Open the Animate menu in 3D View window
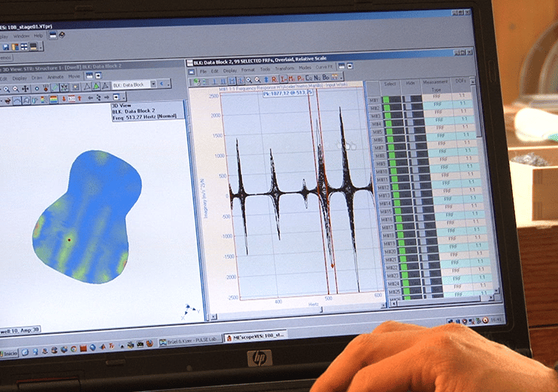The width and height of the screenshot is (558, 392). coord(55,77)
